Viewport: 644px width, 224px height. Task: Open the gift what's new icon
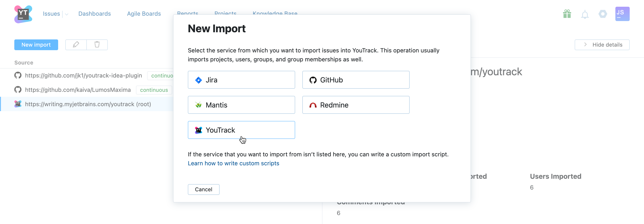point(567,14)
